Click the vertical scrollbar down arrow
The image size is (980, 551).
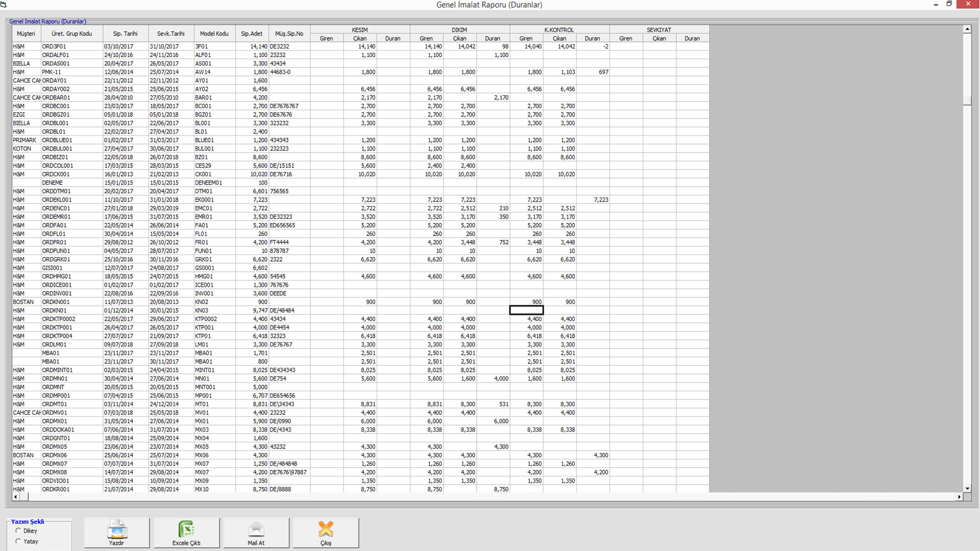pyautogui.click(x=967, y=488)
